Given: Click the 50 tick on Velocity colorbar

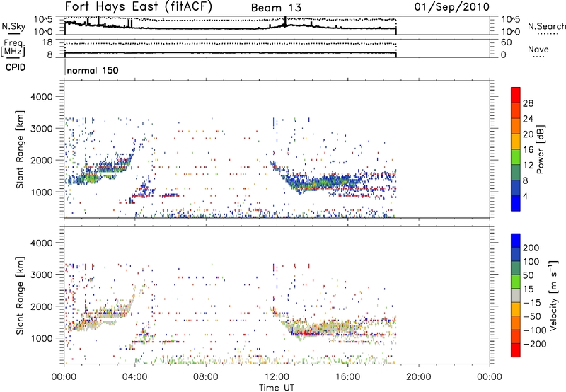Looking at the screenshot, I should [x=529, y=275].
